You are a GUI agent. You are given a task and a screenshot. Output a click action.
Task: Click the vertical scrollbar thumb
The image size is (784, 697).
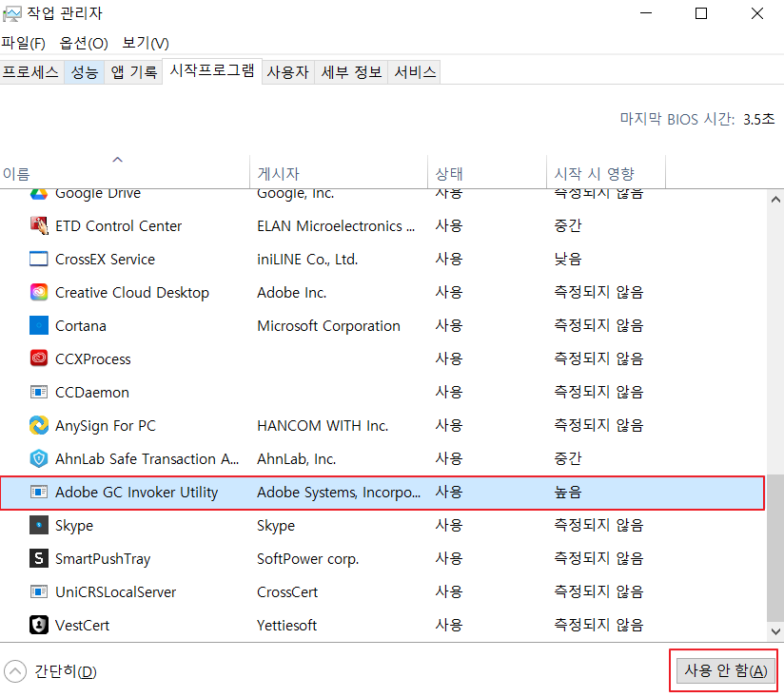[x=775, y=547]
